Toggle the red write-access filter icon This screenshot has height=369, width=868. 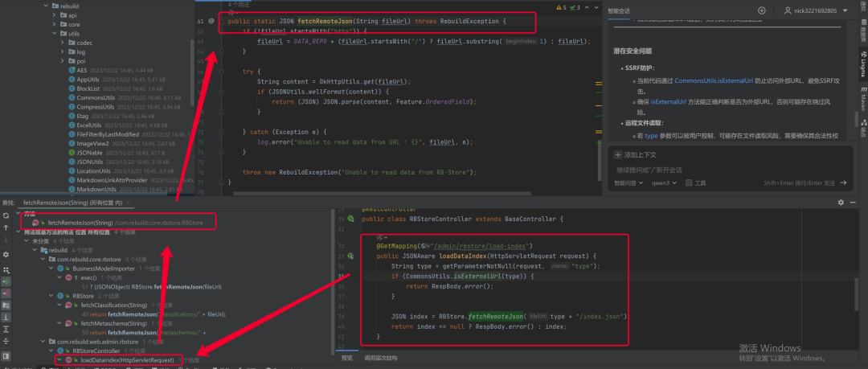[6, 293]
